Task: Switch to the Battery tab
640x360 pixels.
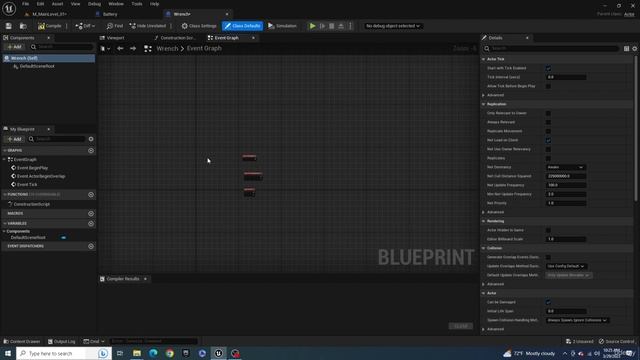Action: click(110, 14)
